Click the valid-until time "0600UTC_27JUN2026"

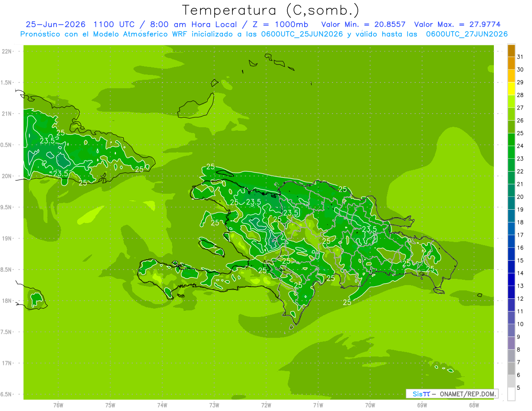point(467,34)
